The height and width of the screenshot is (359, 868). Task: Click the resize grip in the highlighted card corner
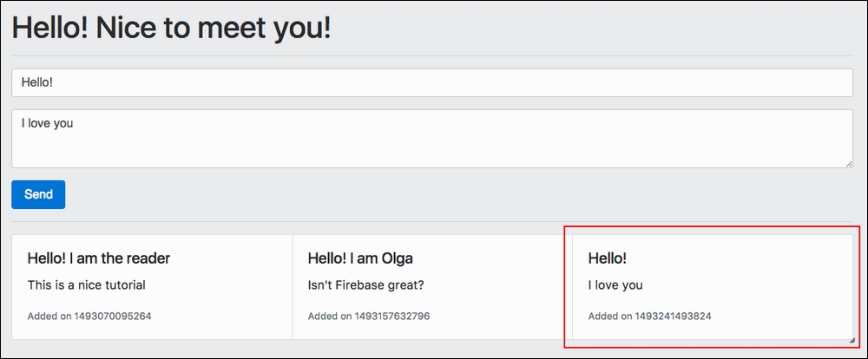[852, 340]
